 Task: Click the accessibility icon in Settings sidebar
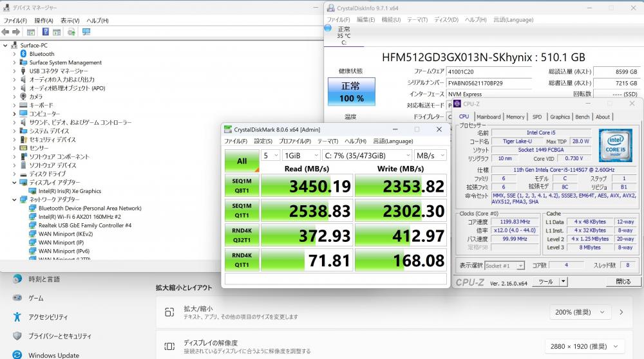coord(17,317)
